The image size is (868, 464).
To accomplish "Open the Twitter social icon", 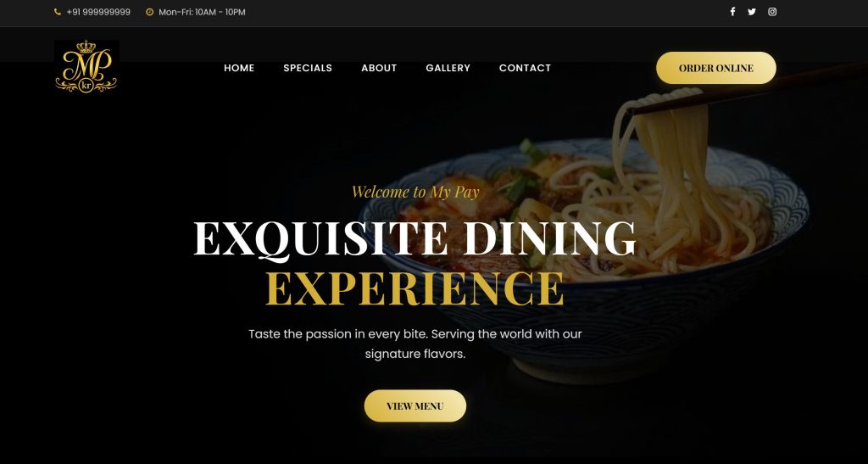I will [752, 12].
